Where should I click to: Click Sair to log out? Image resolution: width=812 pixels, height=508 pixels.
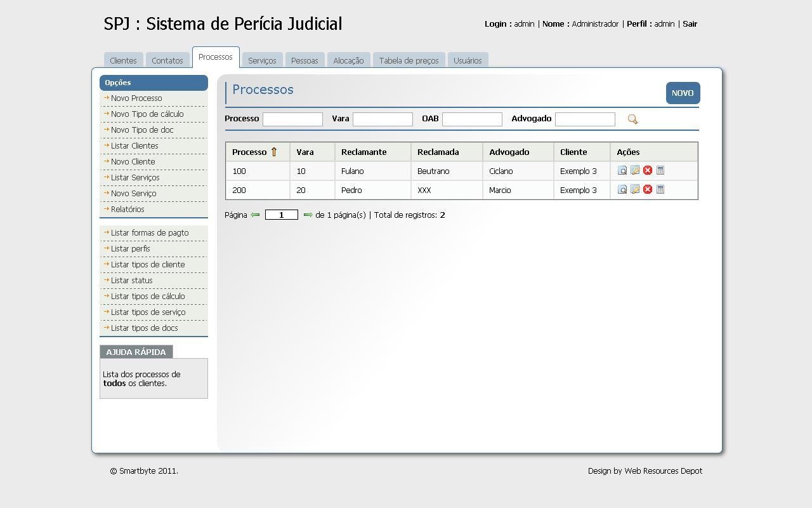coord(690,23)
